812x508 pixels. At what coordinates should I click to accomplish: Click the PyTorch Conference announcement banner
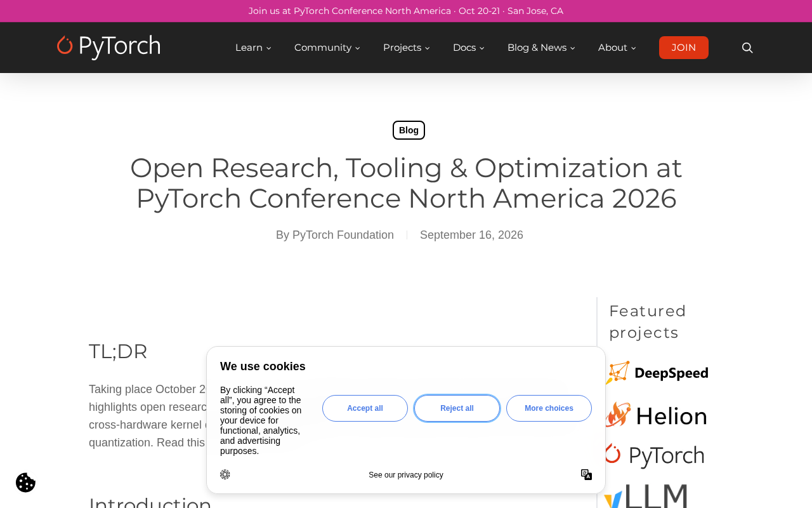pos(406,11)
